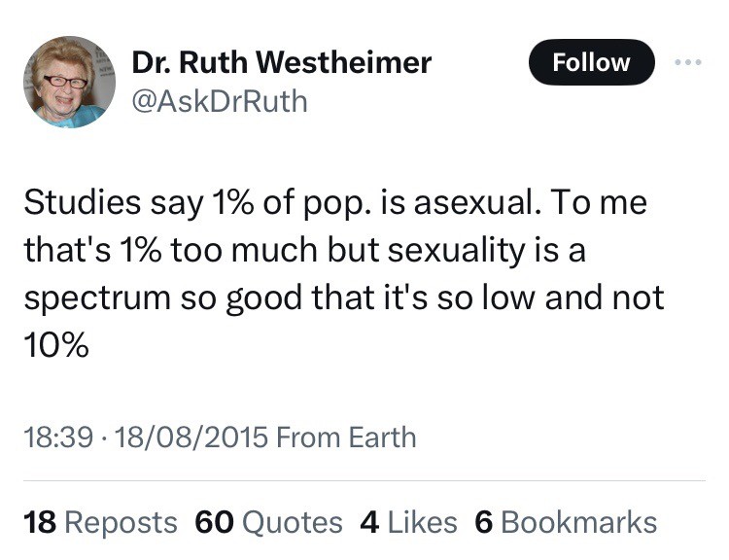Click the bold 60 quote count
The height and width of the screenshot is (560, 729).
[x=215, y=522]
